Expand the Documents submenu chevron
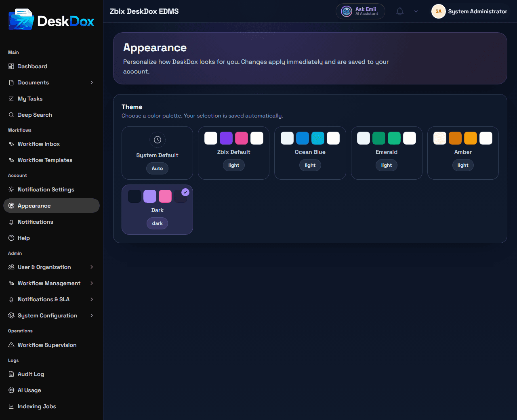This screenshot has height=420, width=517. (x=92, y=82)
